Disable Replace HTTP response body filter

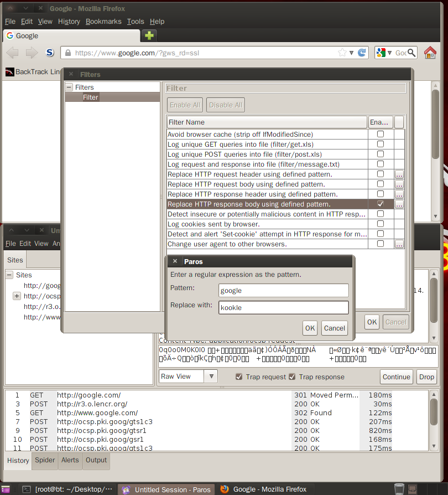(x=381, y=204)
